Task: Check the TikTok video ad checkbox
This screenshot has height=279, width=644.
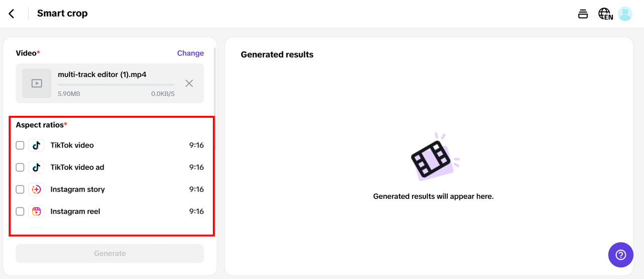Action: 20,167
